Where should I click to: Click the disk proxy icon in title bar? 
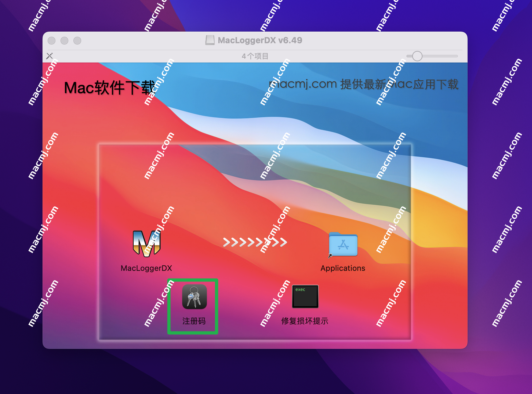(x=210, y=40)
